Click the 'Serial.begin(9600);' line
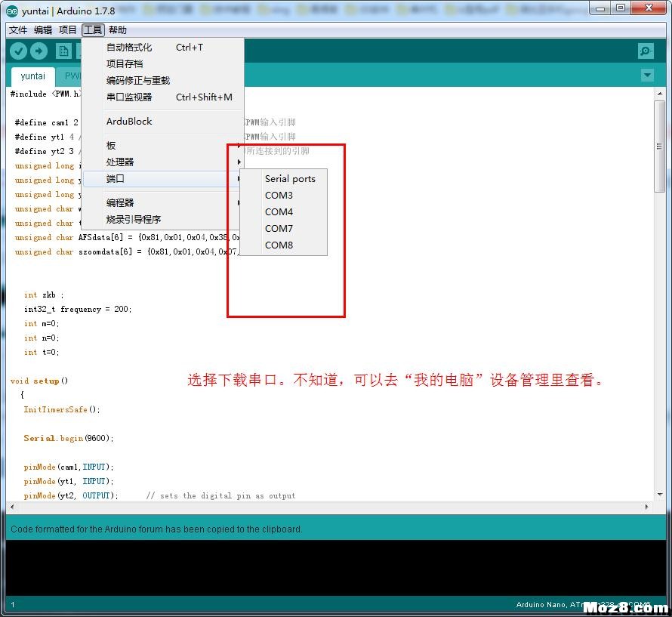 (69, 438)
